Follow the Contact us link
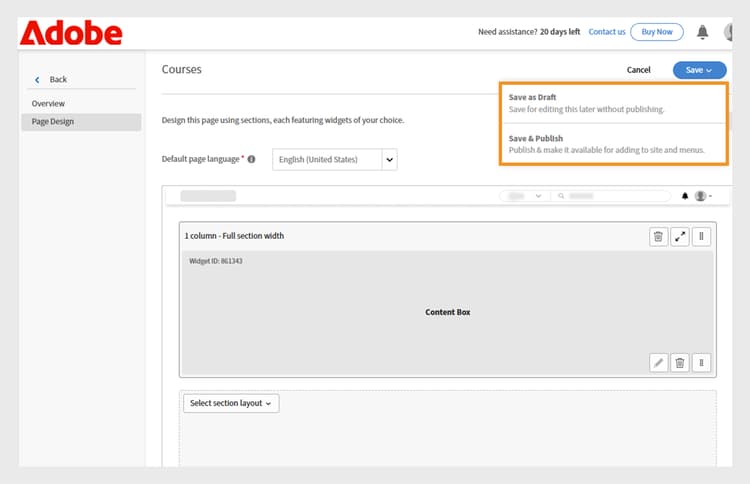Image resolution: width=750 pixels, height=484 pixels. 607,32
